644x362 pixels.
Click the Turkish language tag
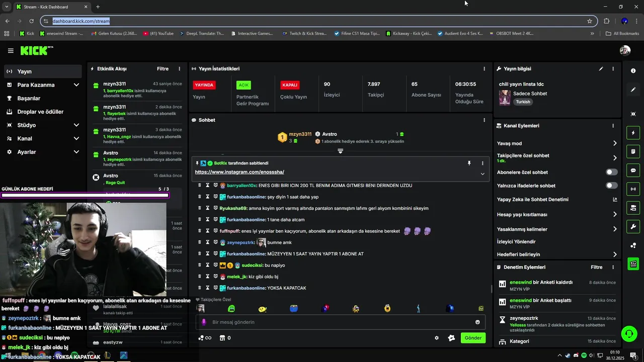[523, 102]
